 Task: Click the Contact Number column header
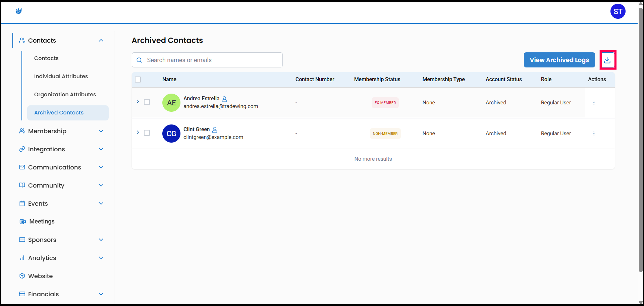pos(315,80)
